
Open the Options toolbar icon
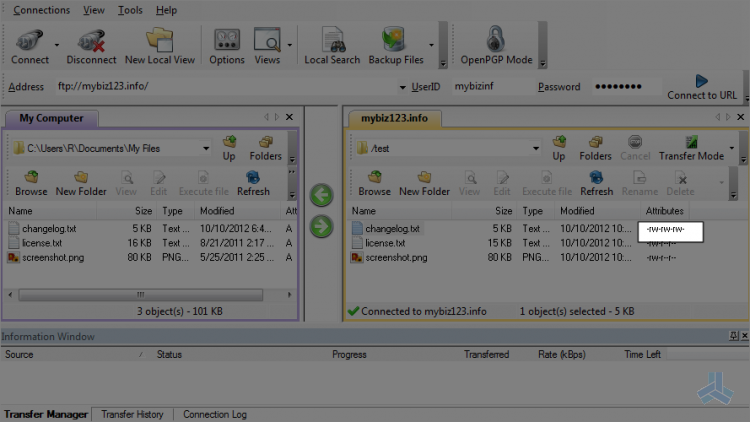coord(227,46)
